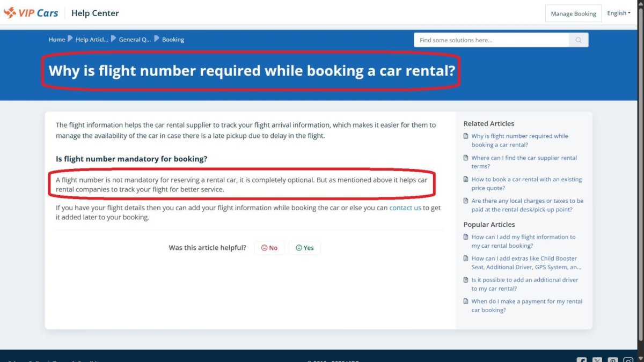Screen dimensions: 644x362
Task: Click the Booking breadcrumb item
Action: [173, 40]
